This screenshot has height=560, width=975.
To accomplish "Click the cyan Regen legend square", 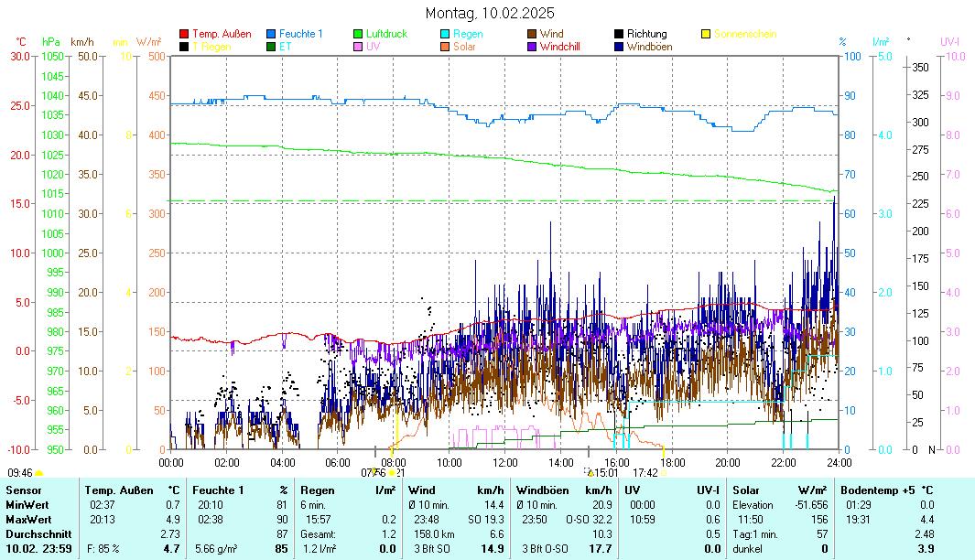I will pyautogui.click(x=446, y=34).
